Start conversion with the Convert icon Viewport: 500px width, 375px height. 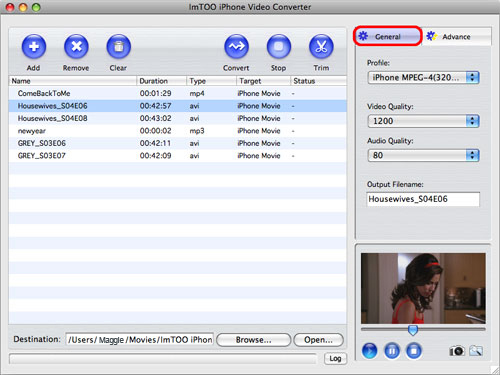pos(236,46)
